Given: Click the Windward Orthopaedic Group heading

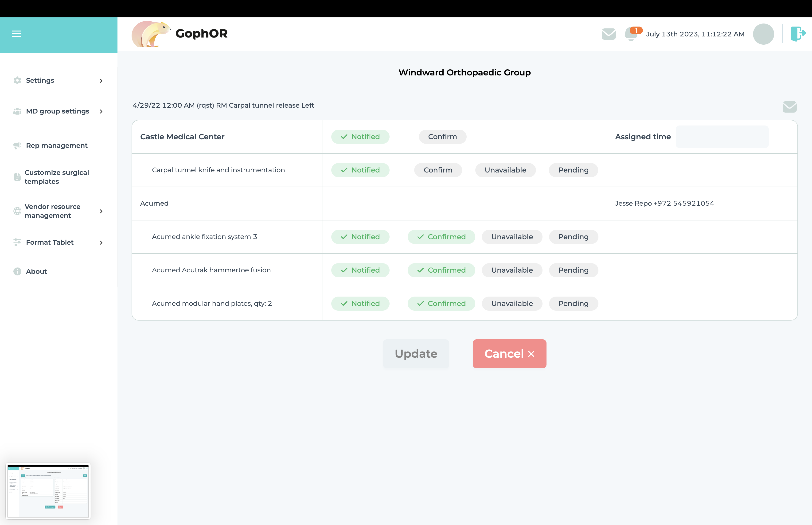Looking at the screenshot, I should pos(465,73).
